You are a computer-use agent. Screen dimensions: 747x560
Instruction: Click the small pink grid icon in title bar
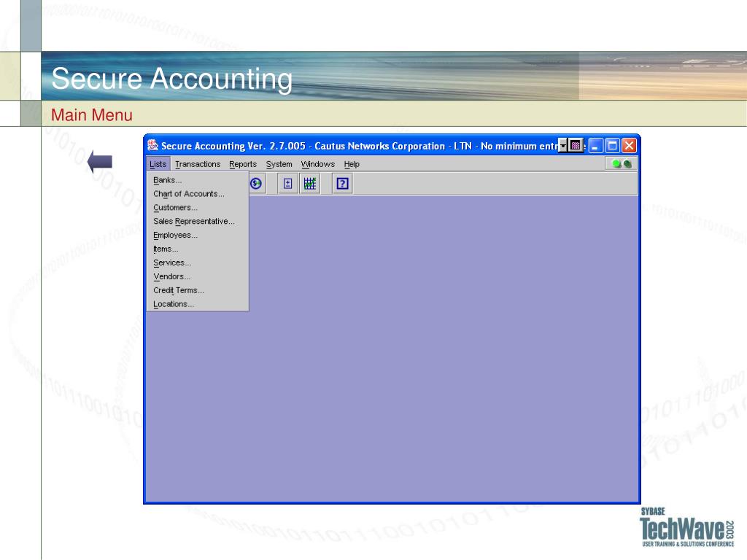point(576,145)
